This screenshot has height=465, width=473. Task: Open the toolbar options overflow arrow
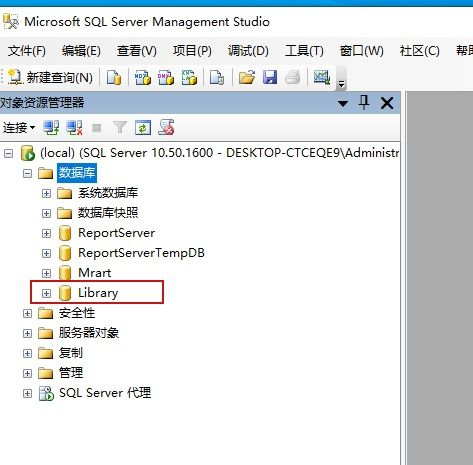pyautogui.click(x=341, y=84)
